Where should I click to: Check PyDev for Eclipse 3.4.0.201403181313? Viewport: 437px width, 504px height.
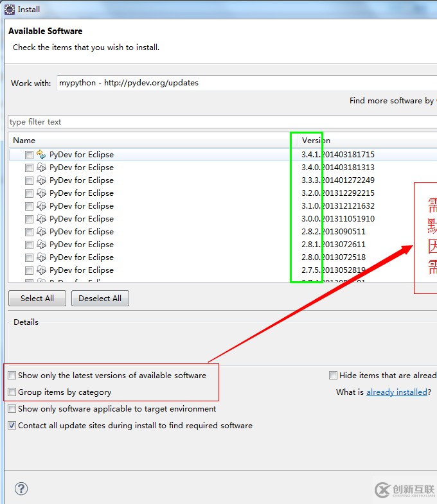(x=29, y=168)
